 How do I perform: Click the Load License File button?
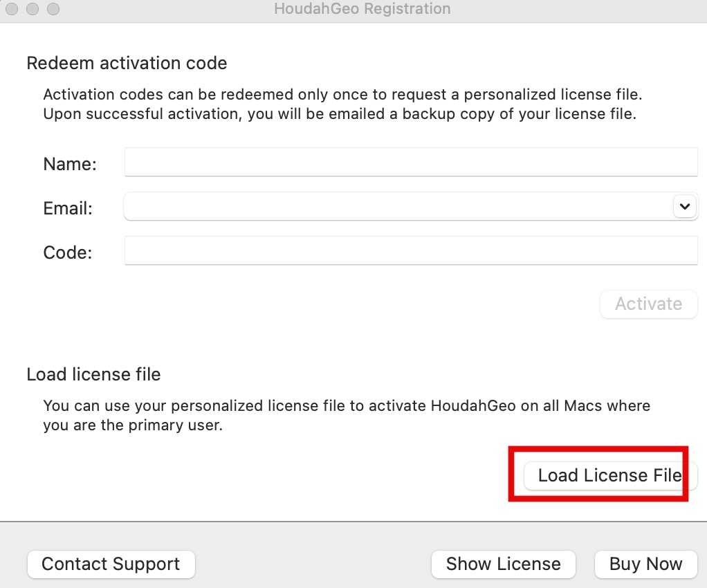pyautogui.click(x=609, y=476)
